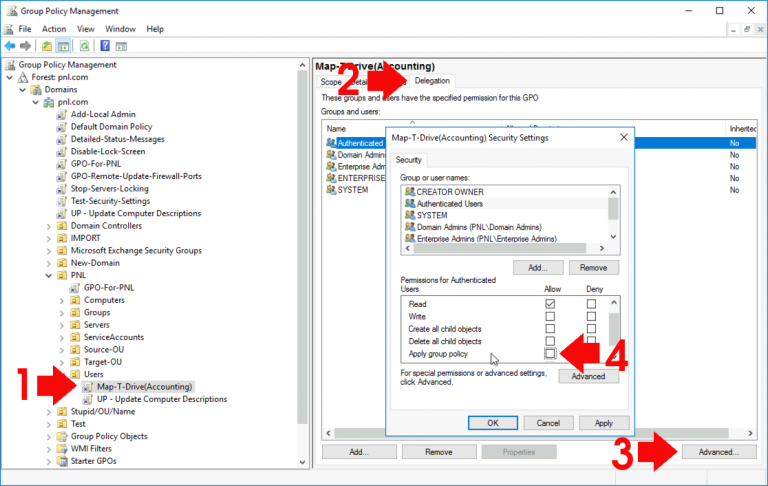Expand the Microsoft Exchange Security Groups node

pos(48,251)
